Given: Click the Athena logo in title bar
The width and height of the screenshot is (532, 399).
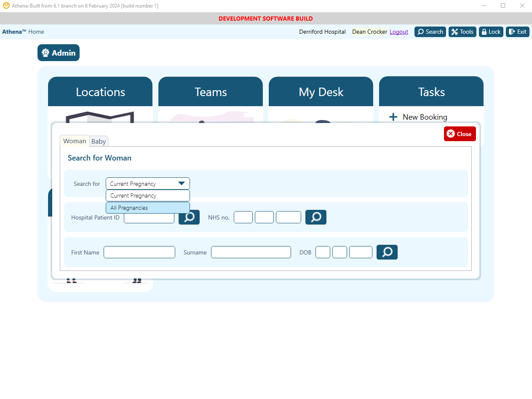Looking at the screenshot, I should [6, 6].
